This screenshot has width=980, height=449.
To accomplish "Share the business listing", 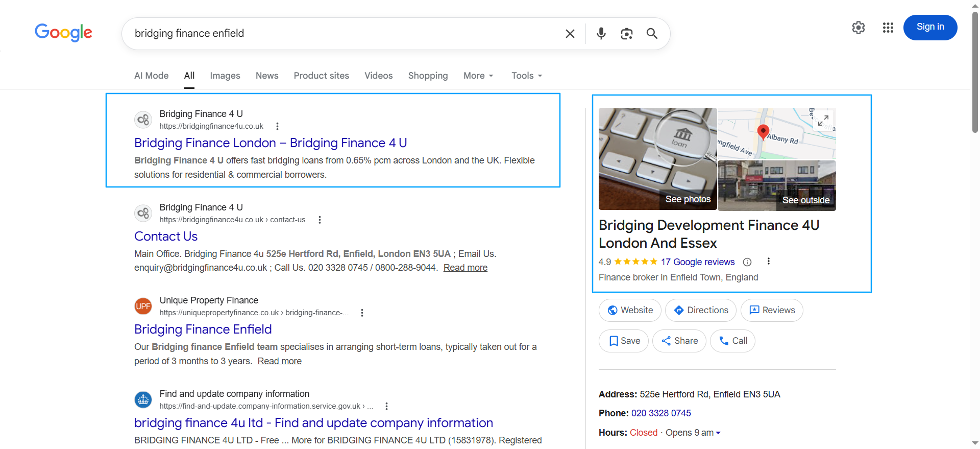I will 679,341.
